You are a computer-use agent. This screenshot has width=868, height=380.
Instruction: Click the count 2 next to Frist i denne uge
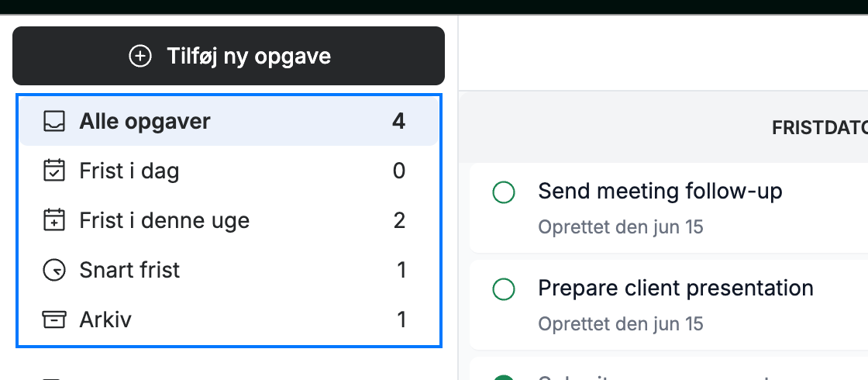click(x=399, y=220)
